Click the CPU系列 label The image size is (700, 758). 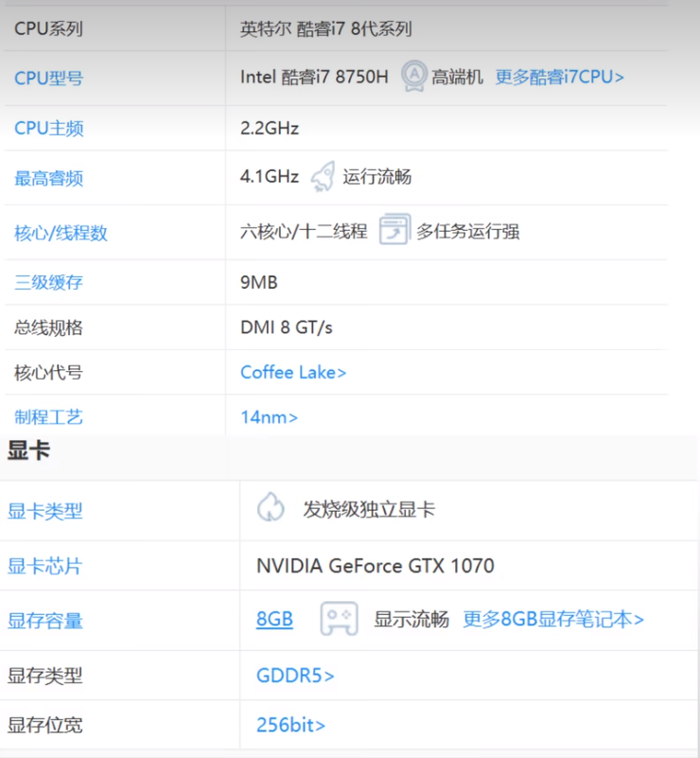point(49,29)
